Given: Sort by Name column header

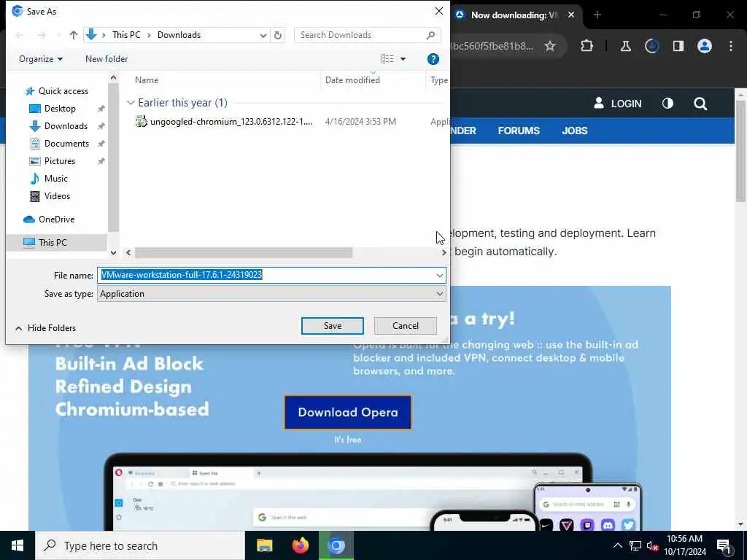Looking at the screenshot, I should tap(146, 80).
